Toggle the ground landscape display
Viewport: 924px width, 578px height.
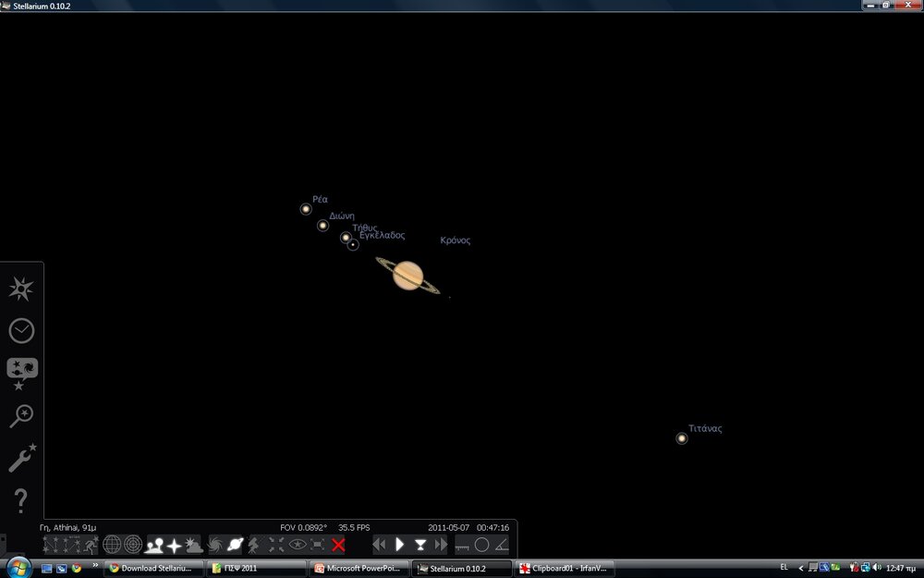tap(153, 545)
